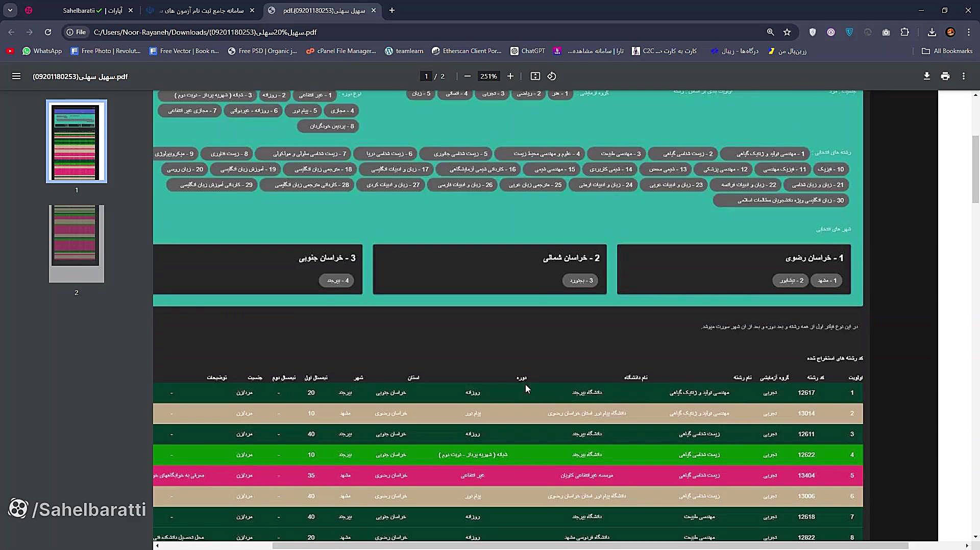Click the 3 - خراسان جنوبی heading

click(x=327, y=258)
